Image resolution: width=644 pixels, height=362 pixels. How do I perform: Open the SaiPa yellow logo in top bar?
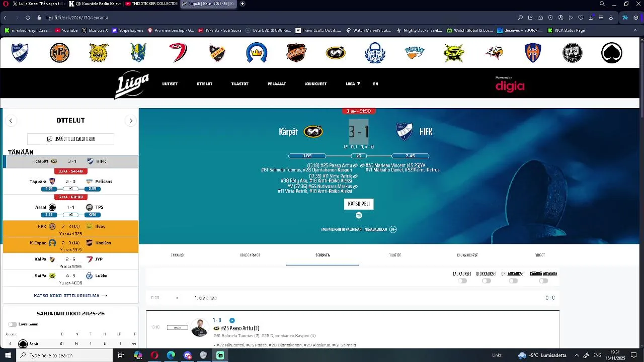[x=454, y=53]
